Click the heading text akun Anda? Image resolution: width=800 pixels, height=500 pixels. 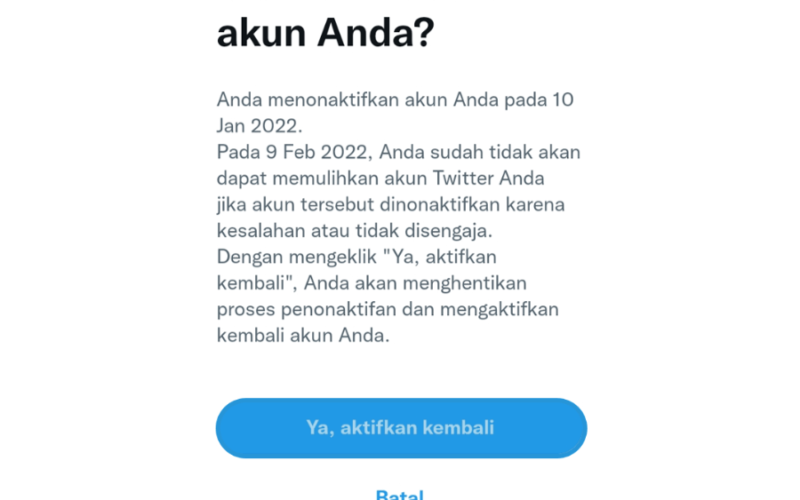pyautogui.click(x=326, y=34)
